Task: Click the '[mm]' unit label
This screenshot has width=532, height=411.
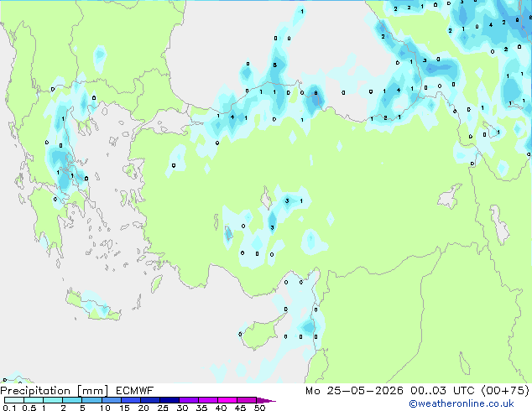Action: 92,391
